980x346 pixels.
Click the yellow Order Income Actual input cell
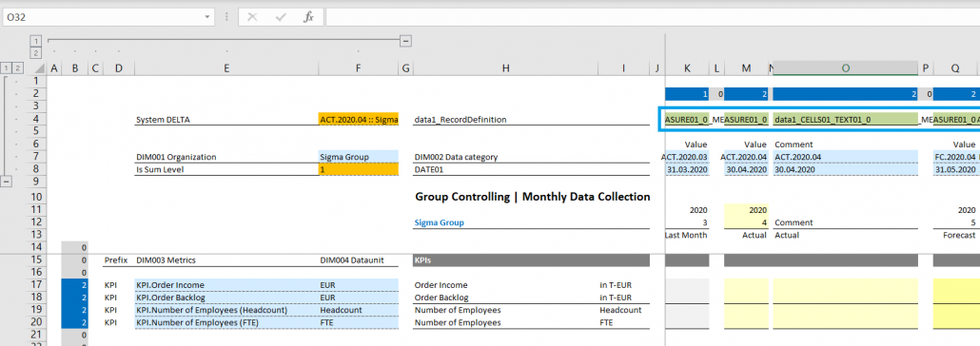(x=746, y=285)
